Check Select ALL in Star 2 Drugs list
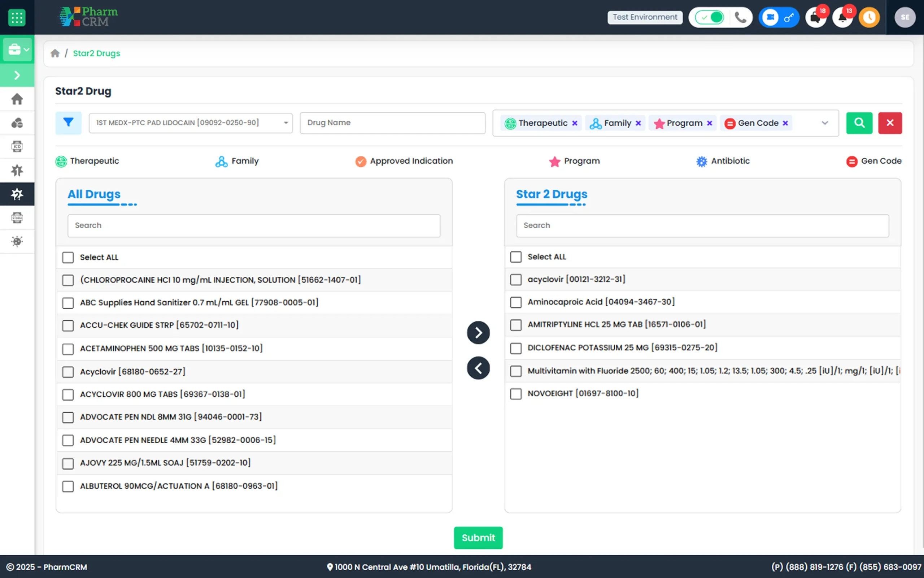The height and width of the screenshot is (578, 924). point(516,257)
